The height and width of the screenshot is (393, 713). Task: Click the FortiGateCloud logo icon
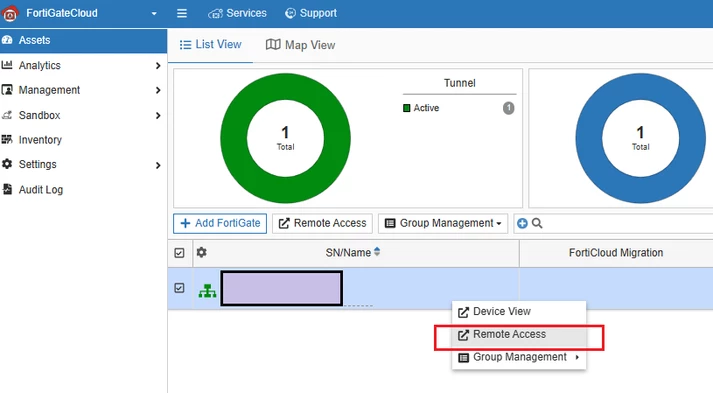[10, 13]
